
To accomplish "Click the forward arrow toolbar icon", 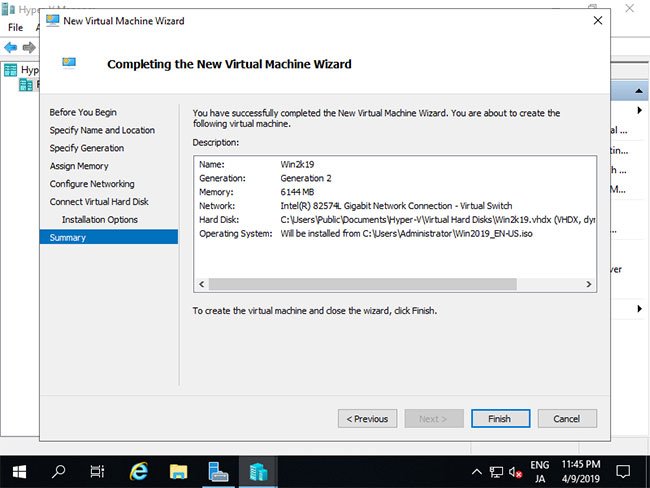I will click(x=29, y=48).
